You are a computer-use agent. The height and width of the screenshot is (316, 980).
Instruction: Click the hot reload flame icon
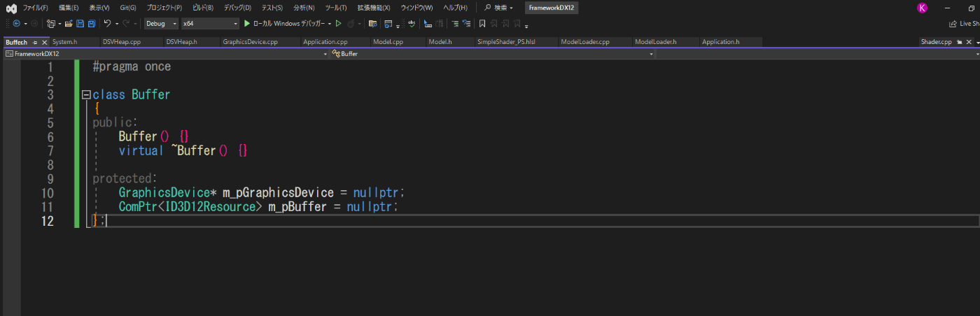pos(351,23)
